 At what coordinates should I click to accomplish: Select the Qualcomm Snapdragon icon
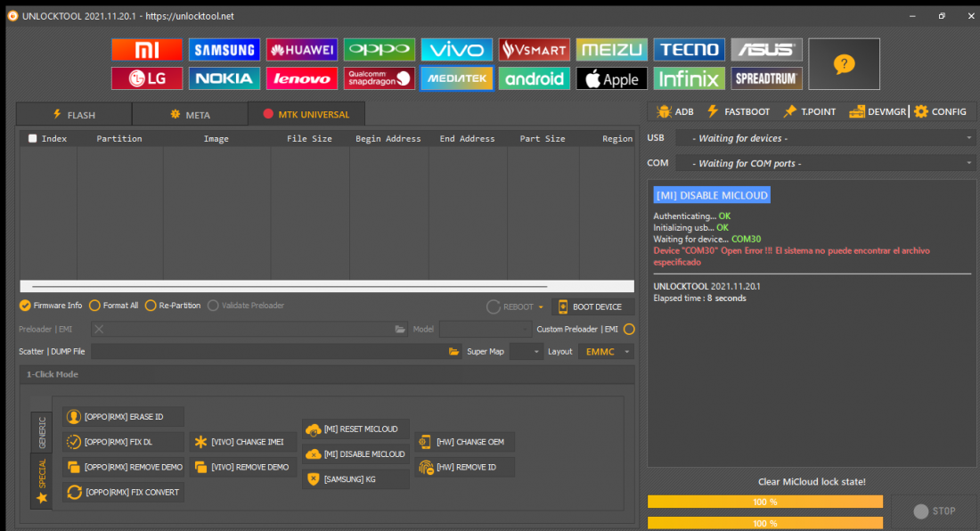[380, 78]
